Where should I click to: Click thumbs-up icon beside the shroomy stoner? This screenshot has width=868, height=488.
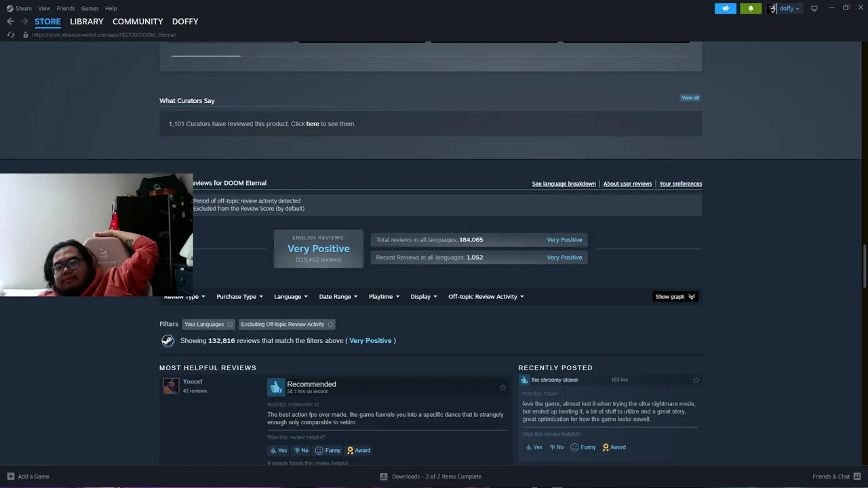(x=524, y=380)
